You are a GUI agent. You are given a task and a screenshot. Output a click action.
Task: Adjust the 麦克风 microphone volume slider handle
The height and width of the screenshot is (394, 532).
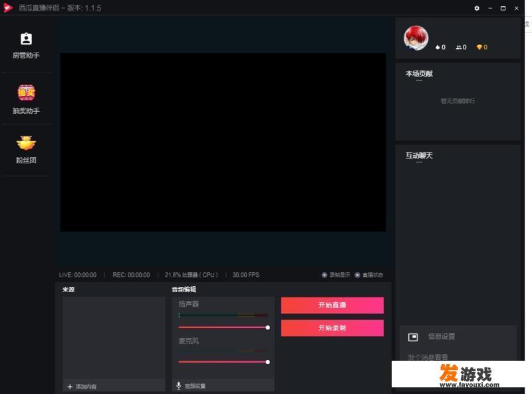point(268,362)
